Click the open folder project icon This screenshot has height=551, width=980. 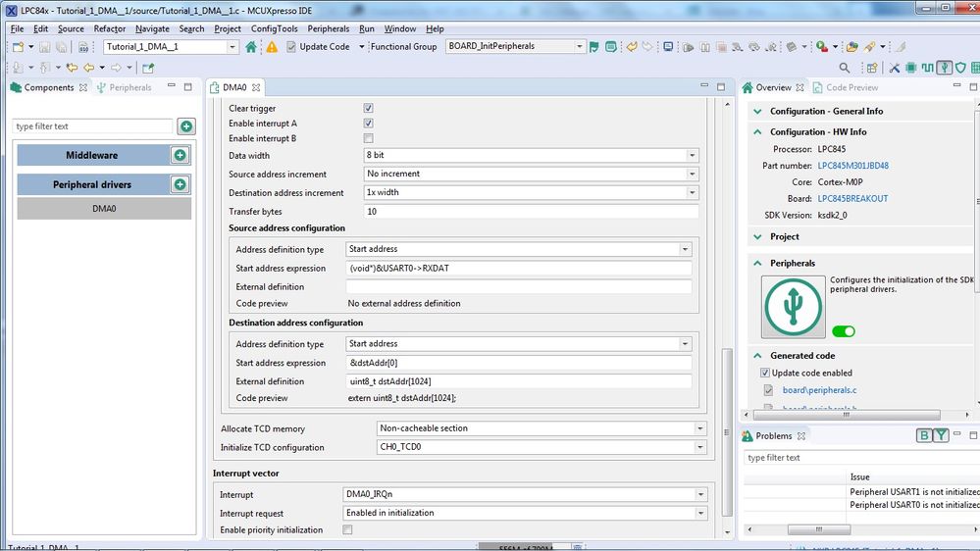(x=851, y=47)
